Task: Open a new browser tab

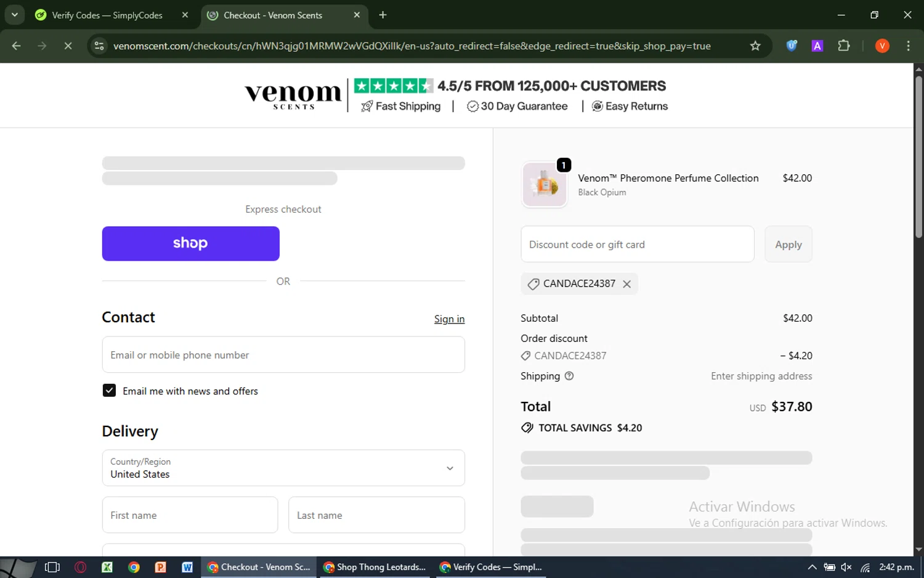Action: click(383, 15)
